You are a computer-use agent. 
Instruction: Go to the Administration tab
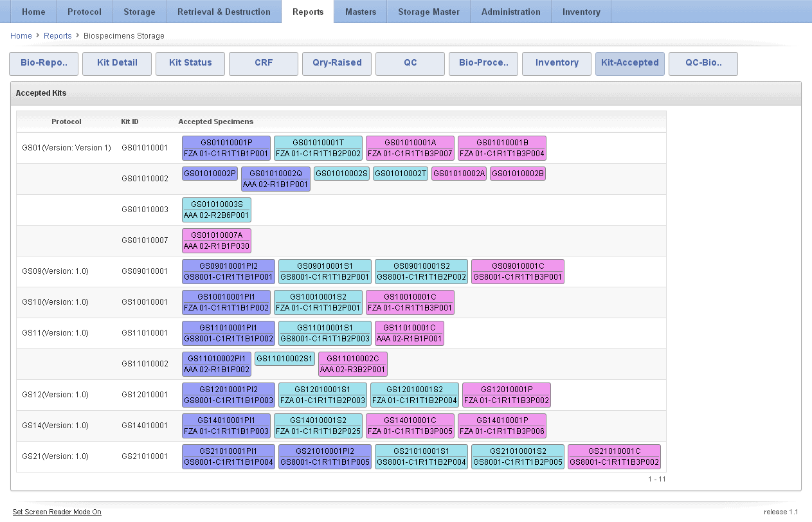[510, 12]
